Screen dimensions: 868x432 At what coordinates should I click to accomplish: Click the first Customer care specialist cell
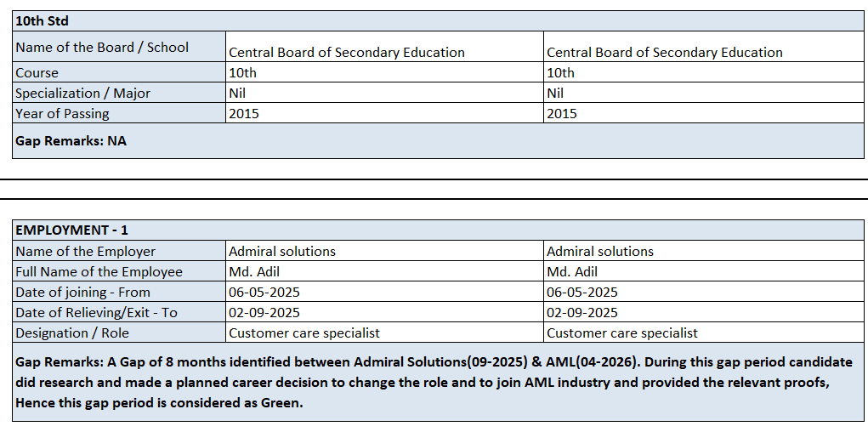[x=385, y=333]
